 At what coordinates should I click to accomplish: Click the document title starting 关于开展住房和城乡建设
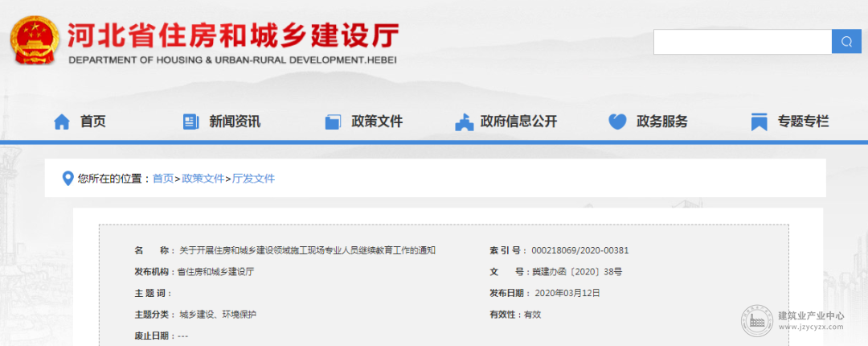(x=307, y=250)
